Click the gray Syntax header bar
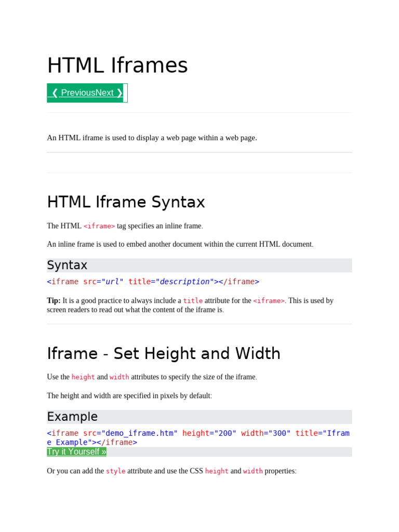 click(199, 265)
